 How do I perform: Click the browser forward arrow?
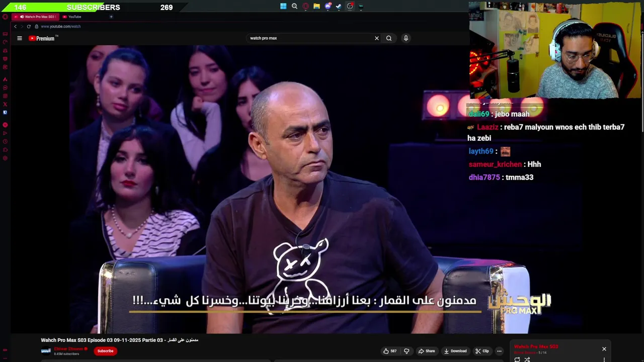[x=22, y=26]
